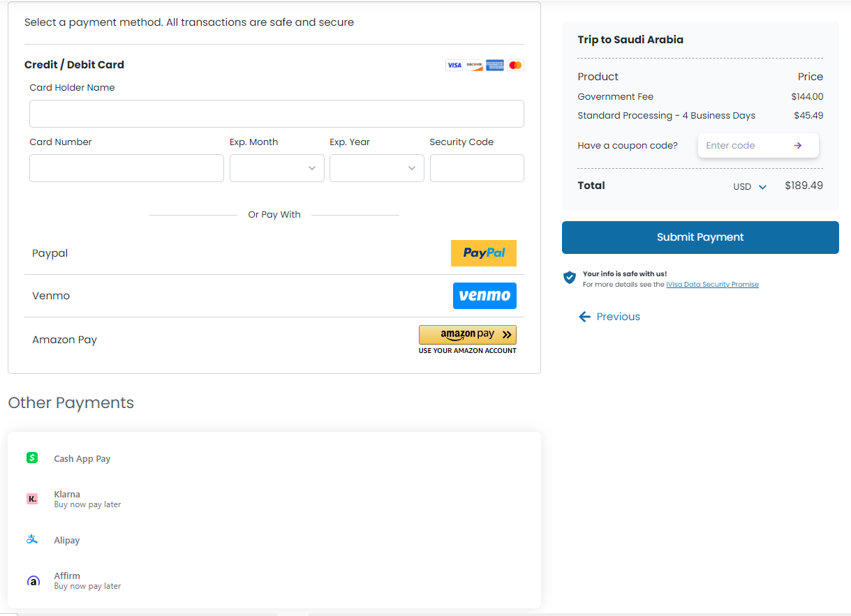Click the blue Alipay icon

click(x=32, y=539)
